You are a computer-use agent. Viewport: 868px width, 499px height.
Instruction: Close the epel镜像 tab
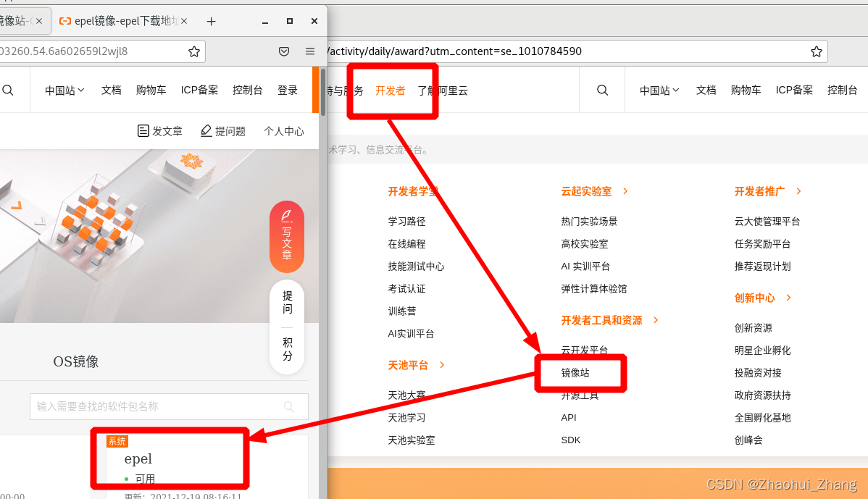184,21
